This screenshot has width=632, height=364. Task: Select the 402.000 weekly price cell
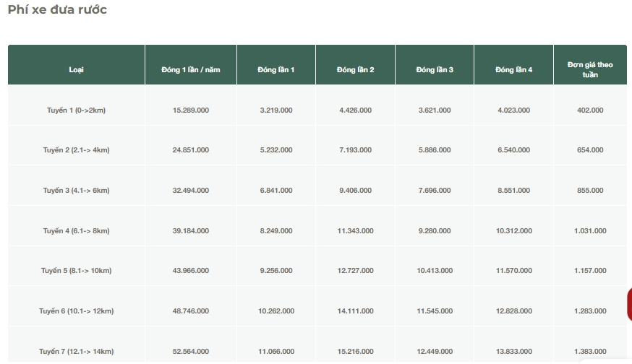coord(590,110)
